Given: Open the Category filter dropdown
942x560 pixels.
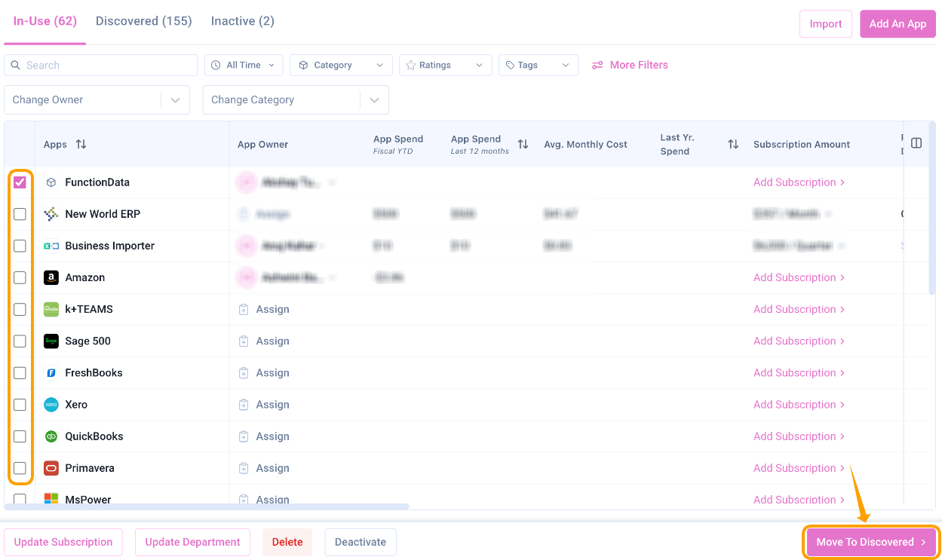Looking at the screenshot, I should 341,65.
